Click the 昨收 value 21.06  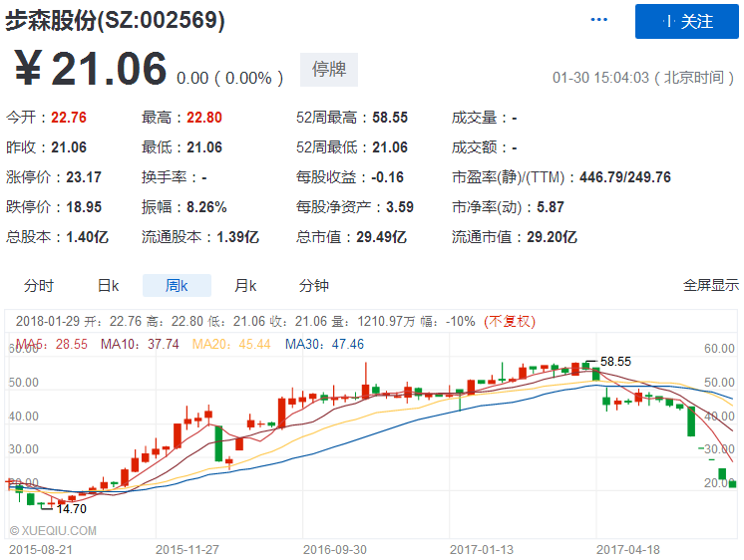[x=69, y=147]
